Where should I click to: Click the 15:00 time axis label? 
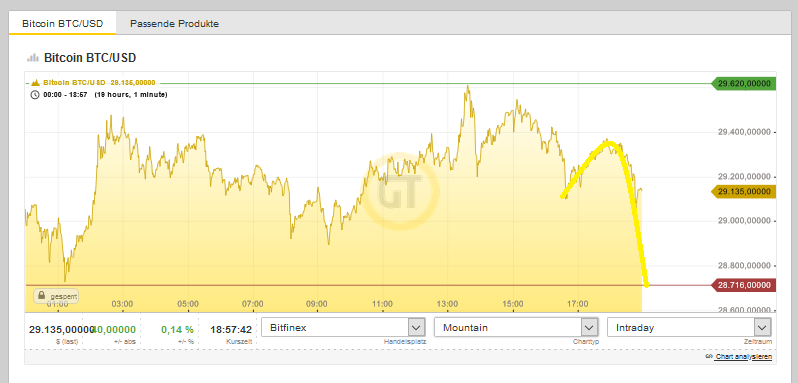(513, 304)
